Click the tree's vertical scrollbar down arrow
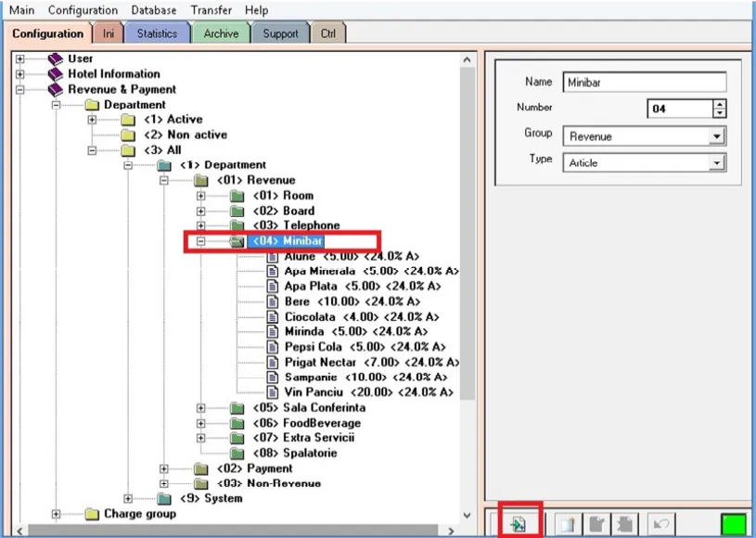The height and width of the screenshot is (538, 756). pyautogui.click(x=467, y=515)
